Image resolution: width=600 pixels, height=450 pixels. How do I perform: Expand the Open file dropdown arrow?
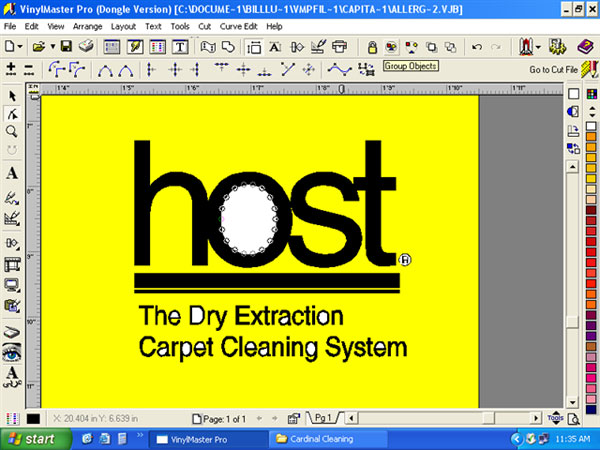(53, 47)
